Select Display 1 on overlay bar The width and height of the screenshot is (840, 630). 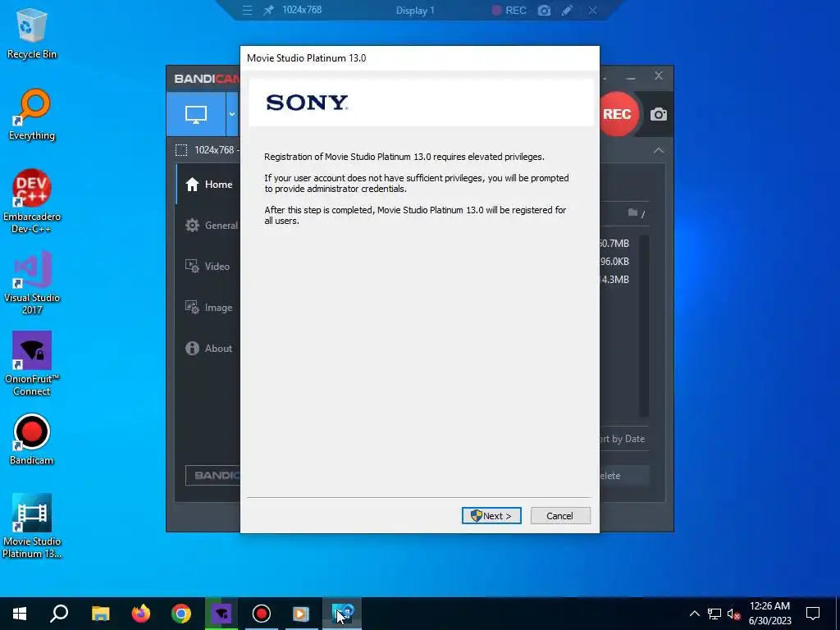[x=415, y=10]
